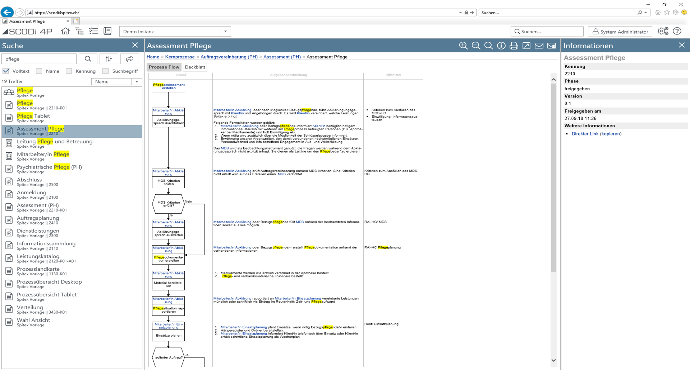Open the results filter dropdown under checkboxes
This screenshot has width=690, height=370.
(116, 82)
